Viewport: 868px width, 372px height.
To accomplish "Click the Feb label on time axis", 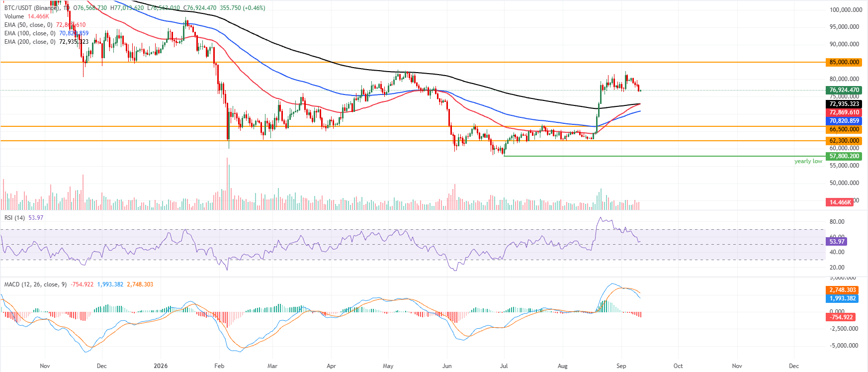I will click(219, 366).
